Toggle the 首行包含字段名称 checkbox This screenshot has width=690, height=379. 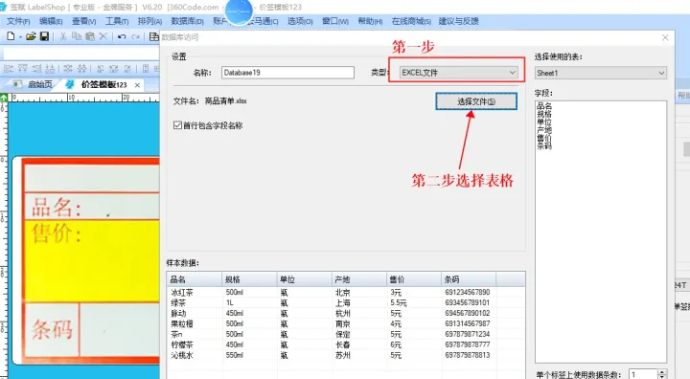[177, 125]
